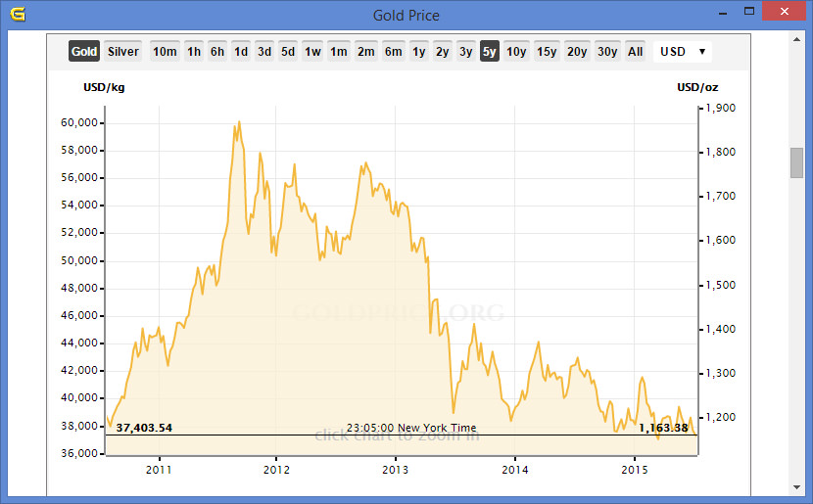The width and height of the screenshot is (813, 504).
Task: Click the vertical scrollbar thumb
Action: [796, 162]
